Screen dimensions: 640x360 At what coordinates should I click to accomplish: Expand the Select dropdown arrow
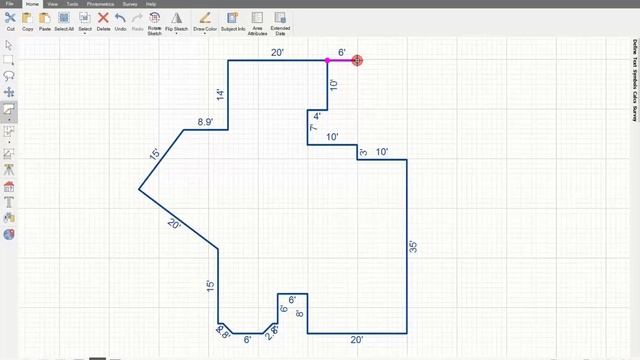tap(85, 33)
